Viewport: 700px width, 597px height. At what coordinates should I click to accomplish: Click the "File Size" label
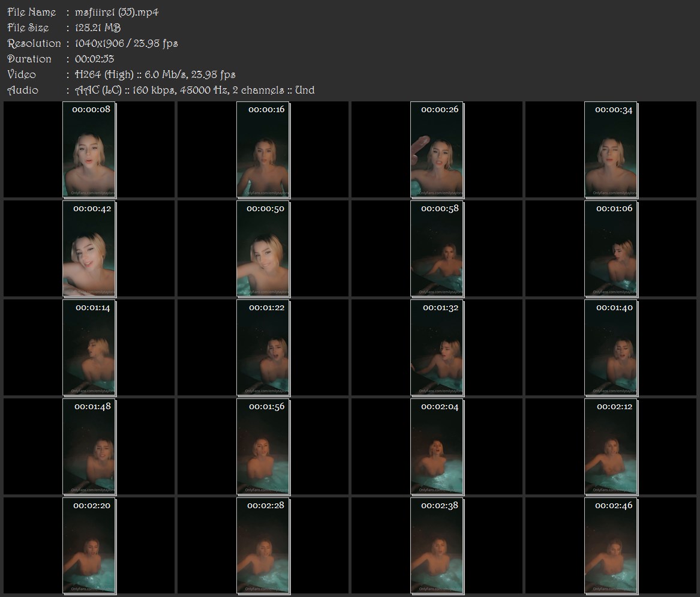click(28, 28)
